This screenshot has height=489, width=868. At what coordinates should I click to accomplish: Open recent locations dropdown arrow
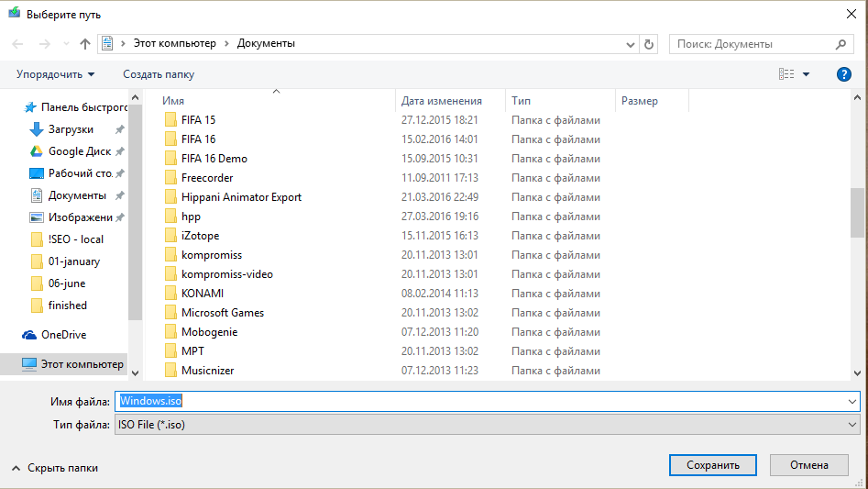66,44
